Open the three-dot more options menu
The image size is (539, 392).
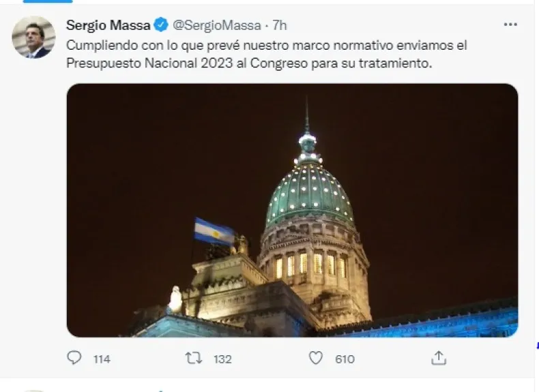(510, 25)
